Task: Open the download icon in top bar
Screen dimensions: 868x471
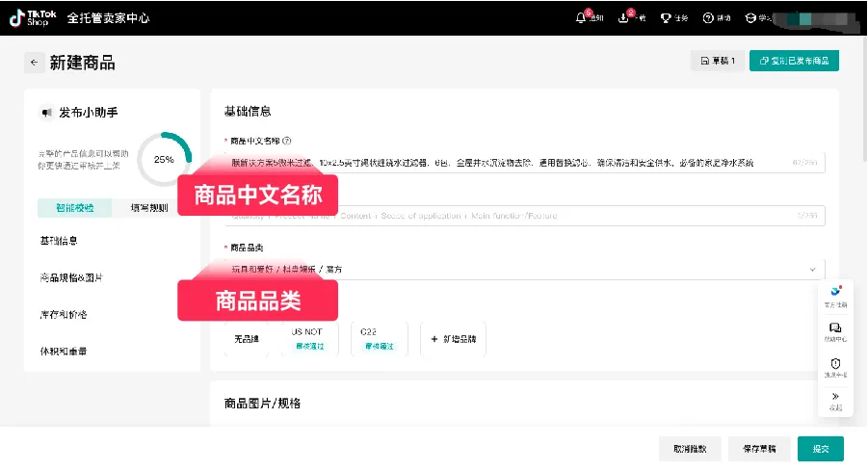Action: 622,18
